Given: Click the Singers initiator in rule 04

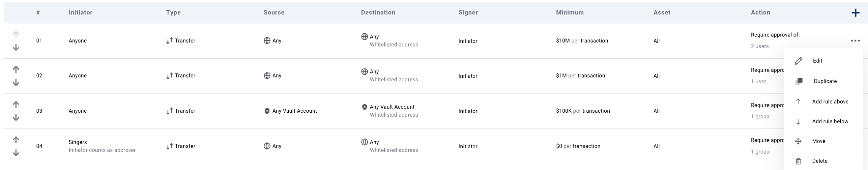Looking at the screenshot, I should [x=77, y=142].
